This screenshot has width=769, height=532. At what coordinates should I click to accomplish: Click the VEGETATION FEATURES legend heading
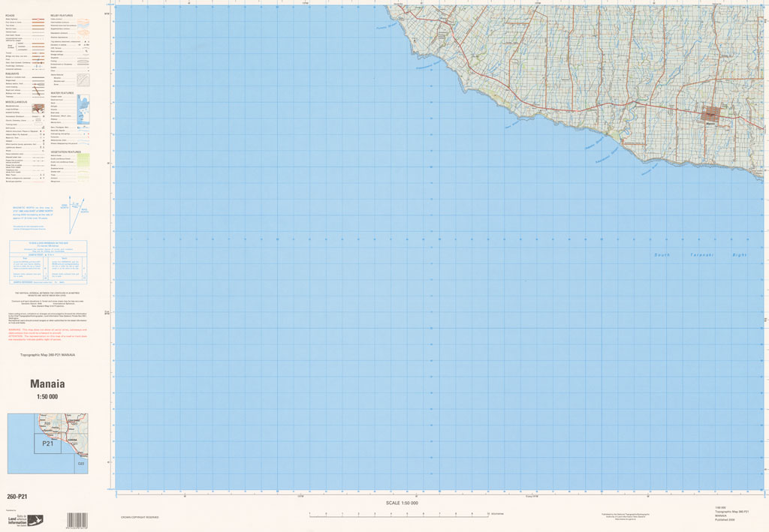coord(66,152)
